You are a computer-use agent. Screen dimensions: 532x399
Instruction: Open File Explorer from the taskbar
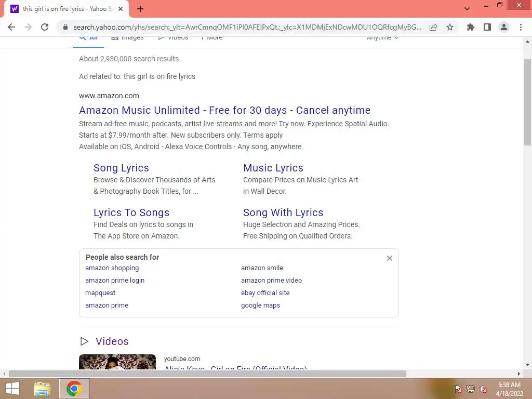(42, 389)
